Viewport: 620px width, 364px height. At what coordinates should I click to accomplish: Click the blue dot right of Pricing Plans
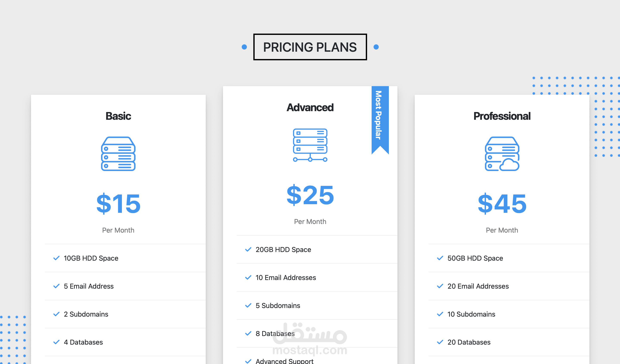[376, 47]
